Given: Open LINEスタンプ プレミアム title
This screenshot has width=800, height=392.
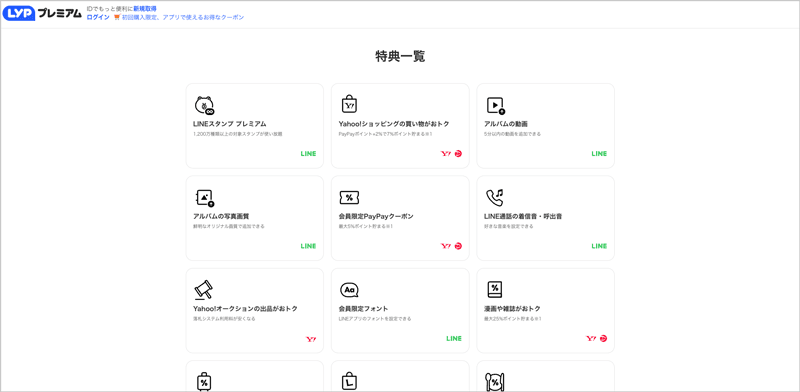Looking at the screenshot, I should [x=230, y=124].
